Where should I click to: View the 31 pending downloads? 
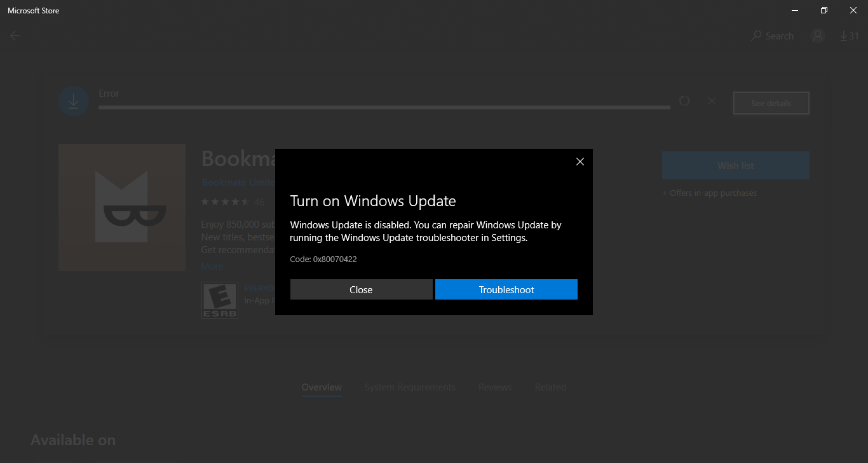point(850,36)
